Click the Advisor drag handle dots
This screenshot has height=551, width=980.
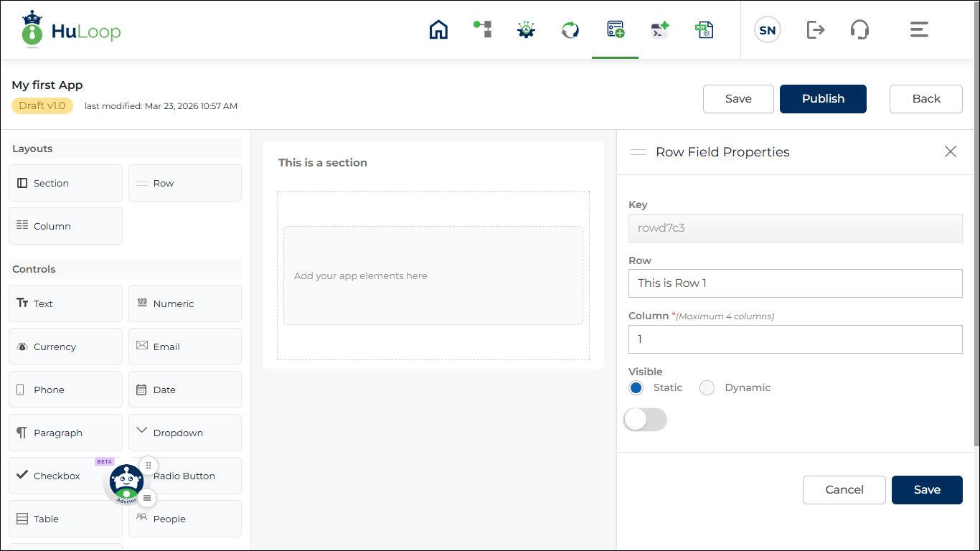point(148,465)
